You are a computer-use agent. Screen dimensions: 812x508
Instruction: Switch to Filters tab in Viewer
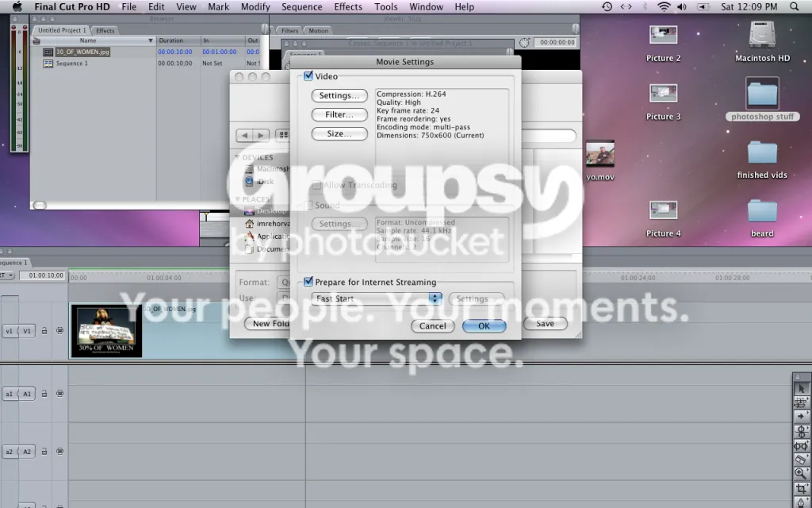tap(290, 31)
